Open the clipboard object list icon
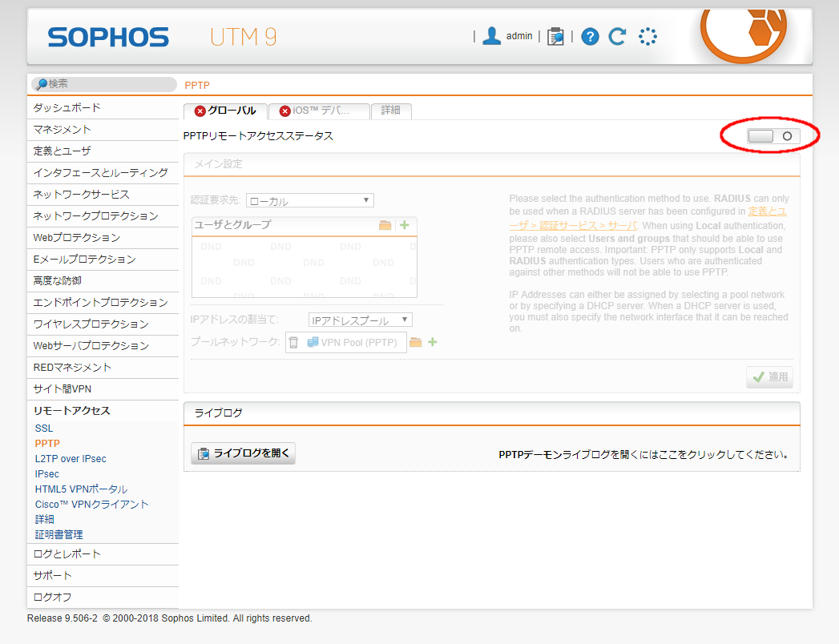The image size is (839, 644). pos(555,37)
